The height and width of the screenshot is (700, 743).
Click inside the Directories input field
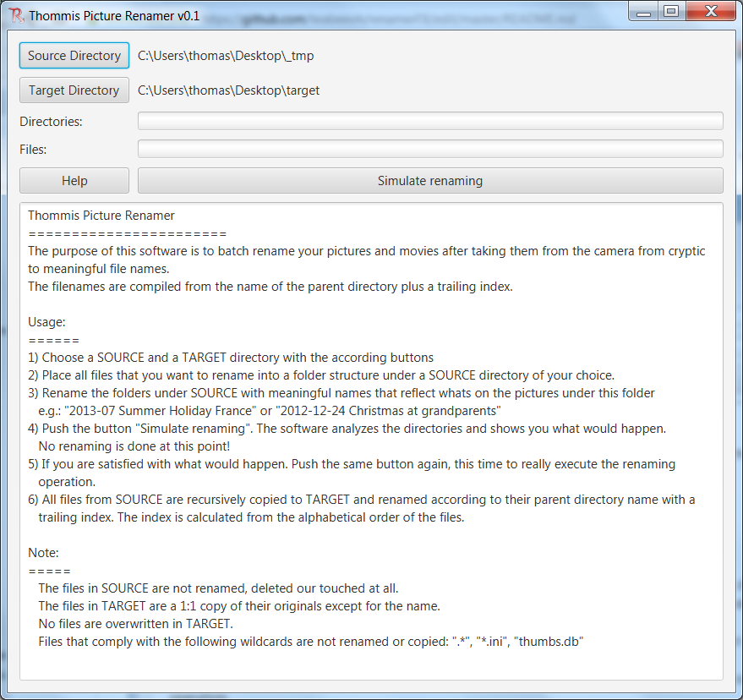pyautogui.click(x=429, y=120)
